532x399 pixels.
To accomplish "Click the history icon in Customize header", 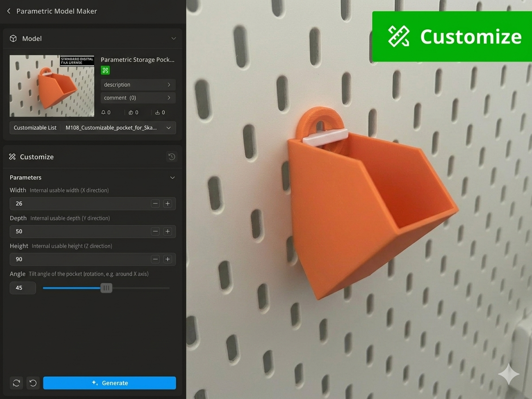I will click(172, 157).
